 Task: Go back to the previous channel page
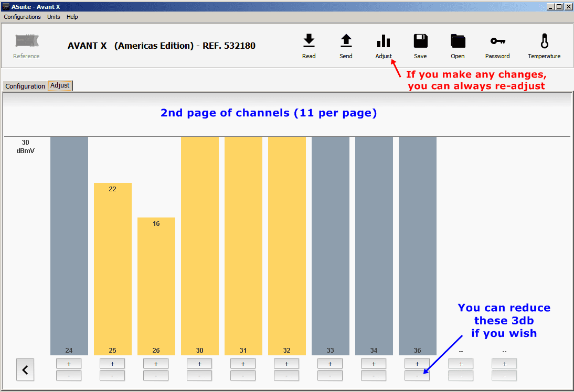pos(25,369)
